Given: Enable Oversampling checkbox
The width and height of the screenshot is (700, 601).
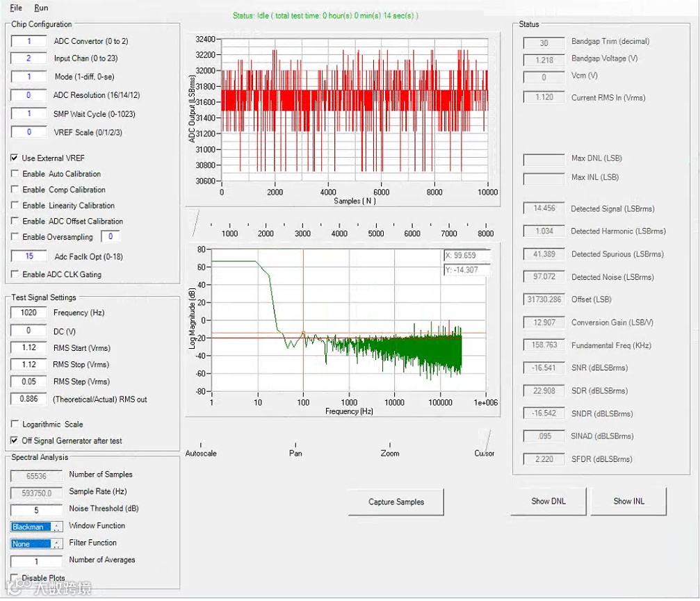Looking at the screenshot, I should 15,236.
